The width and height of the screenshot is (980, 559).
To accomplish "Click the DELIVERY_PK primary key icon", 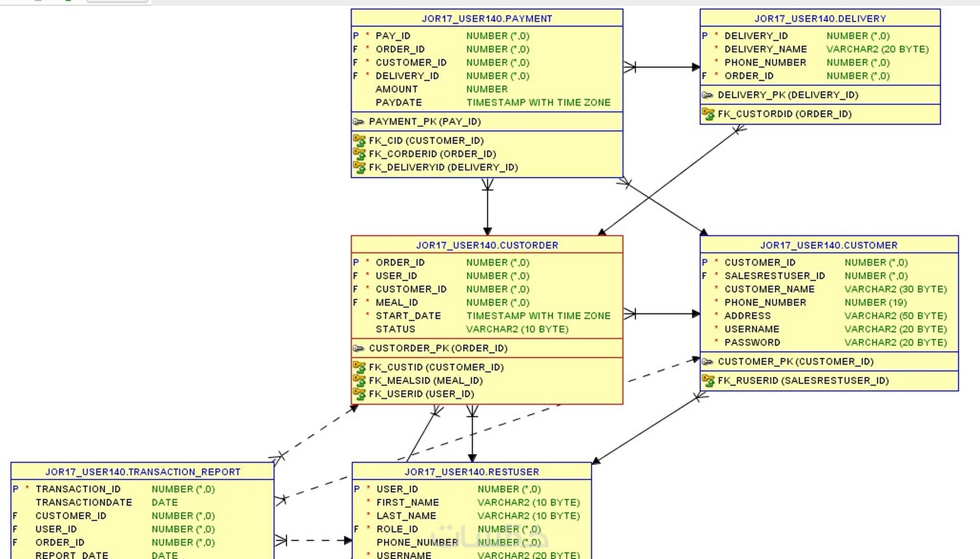I will point(708,95).
